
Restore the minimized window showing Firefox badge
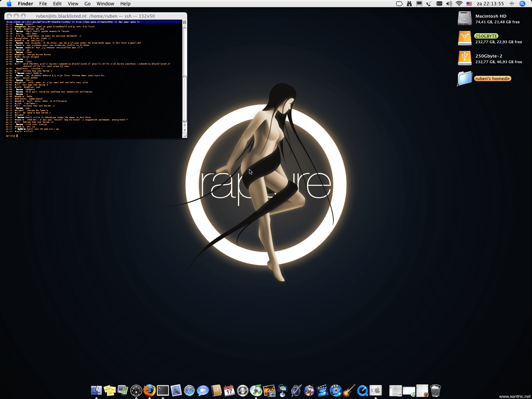click(422, 391)
